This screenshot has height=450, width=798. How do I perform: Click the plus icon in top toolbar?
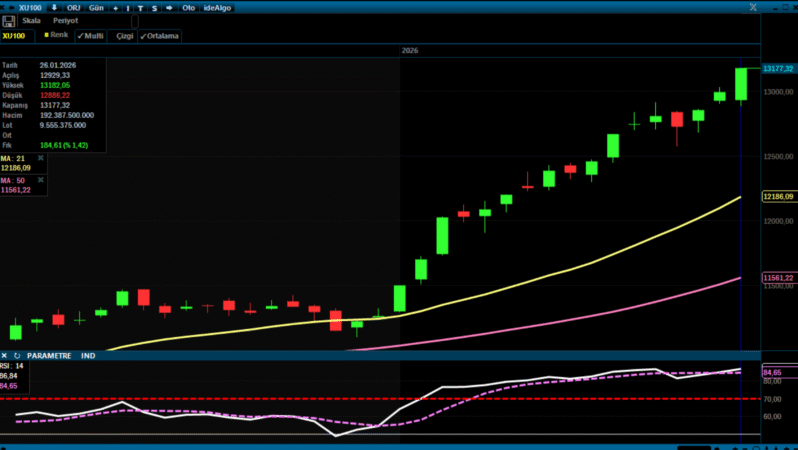point(114,7)
